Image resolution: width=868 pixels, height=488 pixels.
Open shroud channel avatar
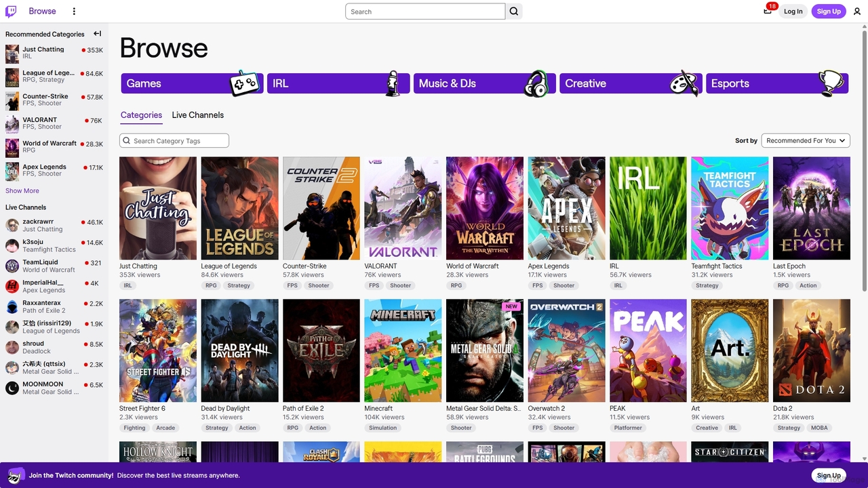[12, 347]
